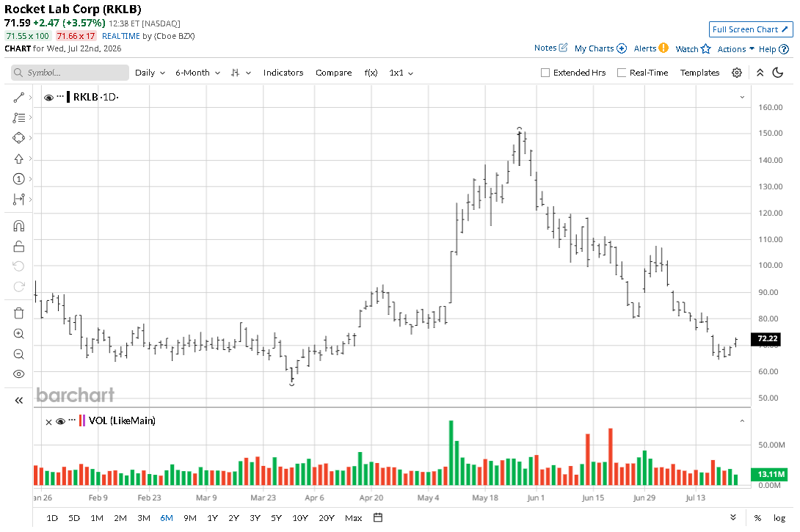Open the Templates menu
This screenshot has height=532, width=800.
tap(699, 73)
